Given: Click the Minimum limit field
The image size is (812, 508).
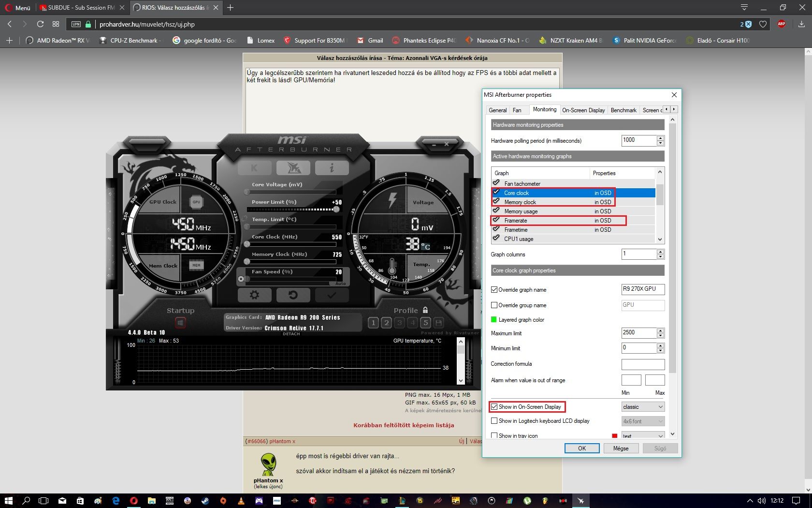Looking at the screenshot, I should point(639,348).
